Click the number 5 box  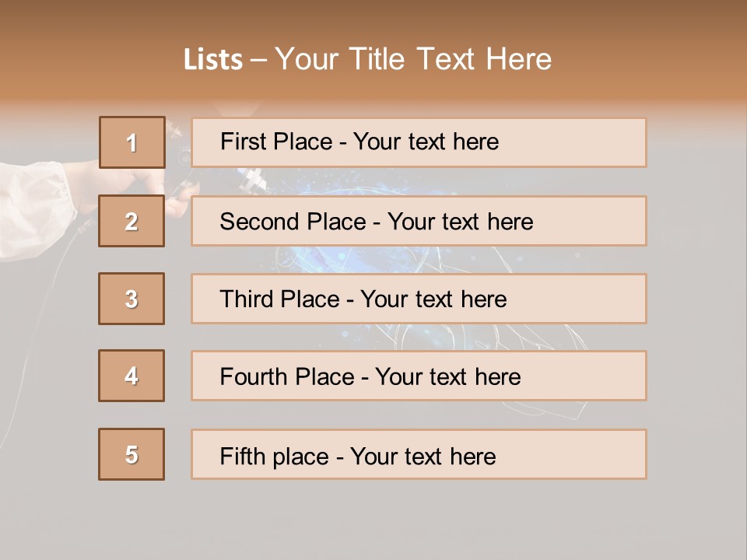[x=132, y=454]
